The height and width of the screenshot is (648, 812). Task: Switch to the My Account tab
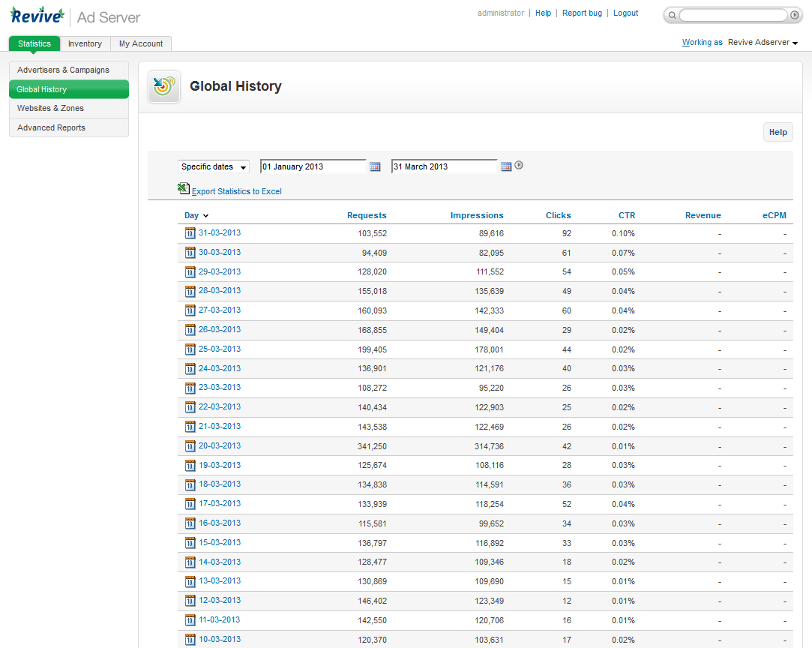[140, 43]
